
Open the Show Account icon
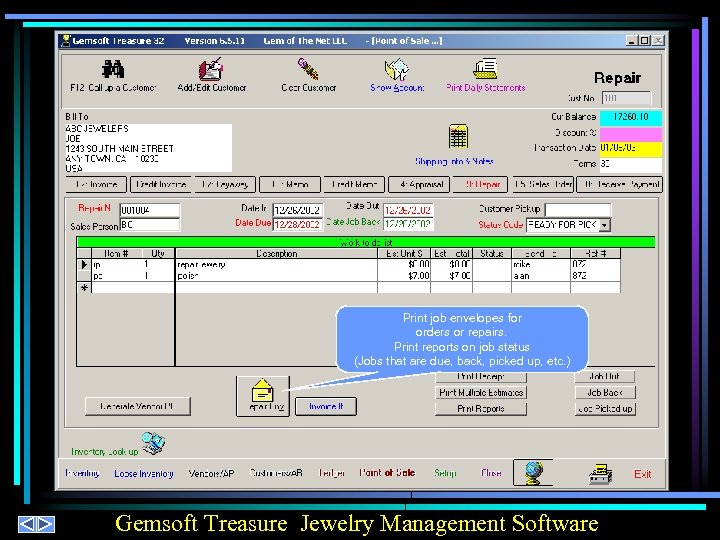[x=397, y=69]
